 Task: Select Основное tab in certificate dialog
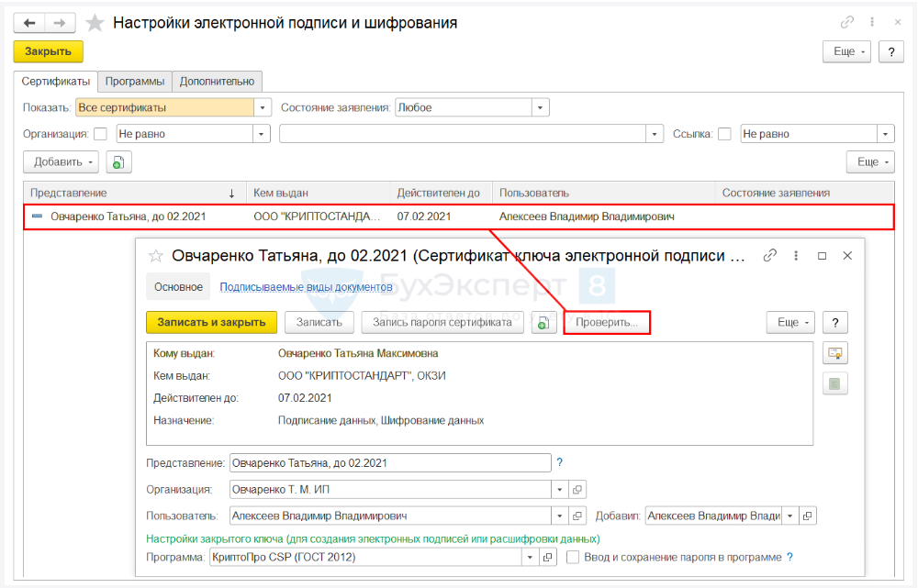(x=179, y=287)
